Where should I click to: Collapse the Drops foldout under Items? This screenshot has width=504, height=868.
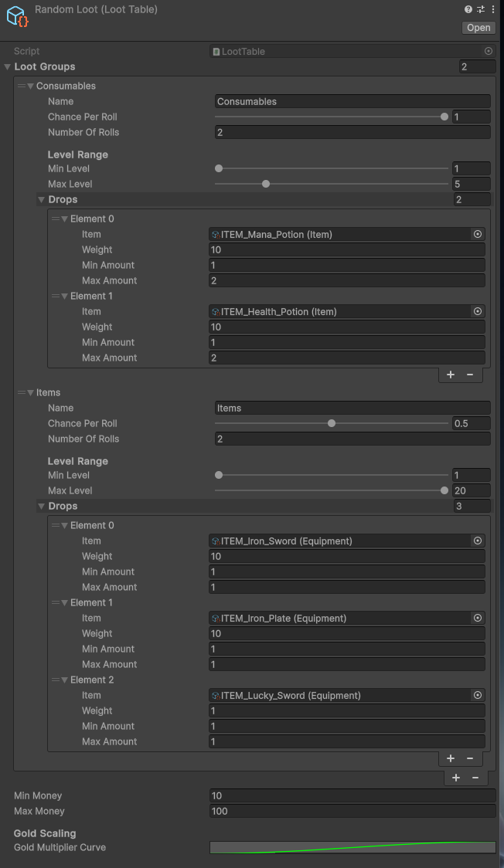coord(42,507)
